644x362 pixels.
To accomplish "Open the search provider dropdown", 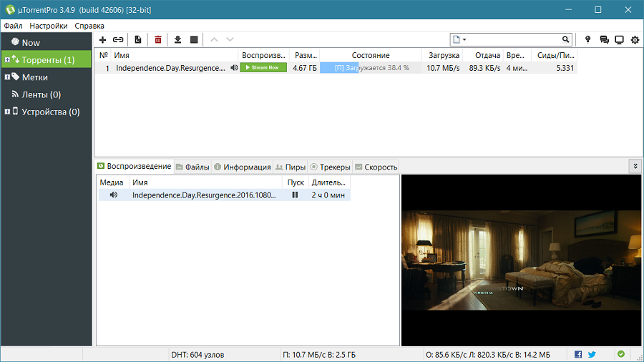I will [459, 40].
